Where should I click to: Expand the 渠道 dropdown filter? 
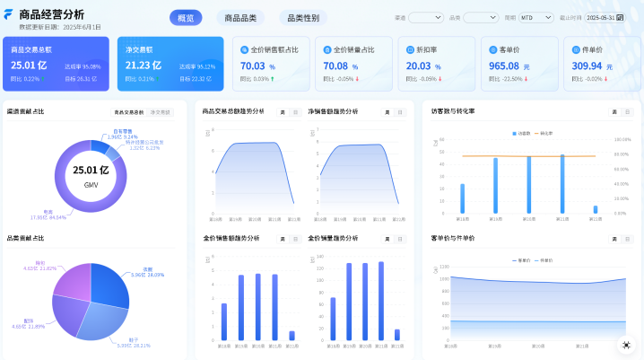pos(426,17)
